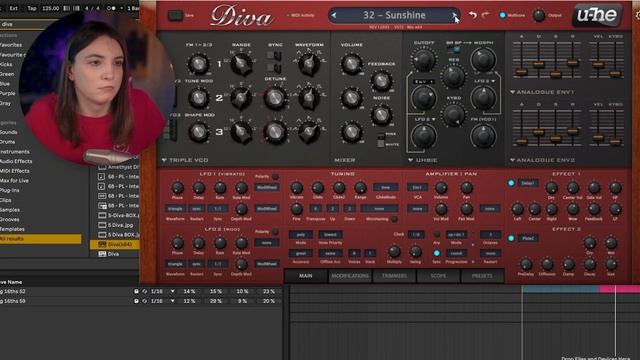
Task: Toggle the Microtuning button
Action: (x=394, y=219)
